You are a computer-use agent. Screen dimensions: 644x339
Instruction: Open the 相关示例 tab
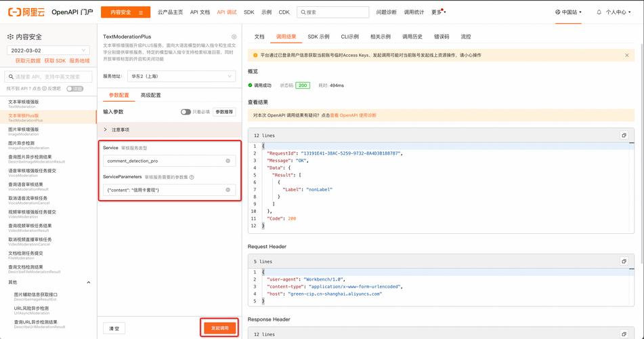pos(381,37)
